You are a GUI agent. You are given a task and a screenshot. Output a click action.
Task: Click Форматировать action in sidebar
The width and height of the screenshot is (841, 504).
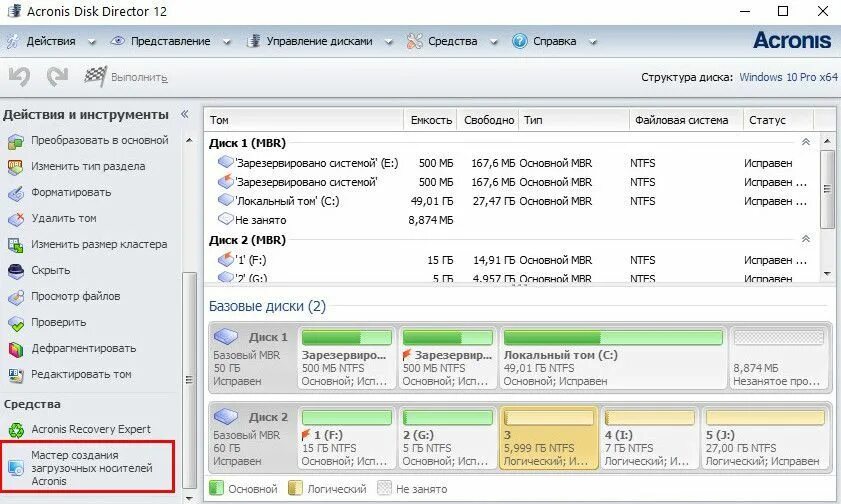point(71,192)
